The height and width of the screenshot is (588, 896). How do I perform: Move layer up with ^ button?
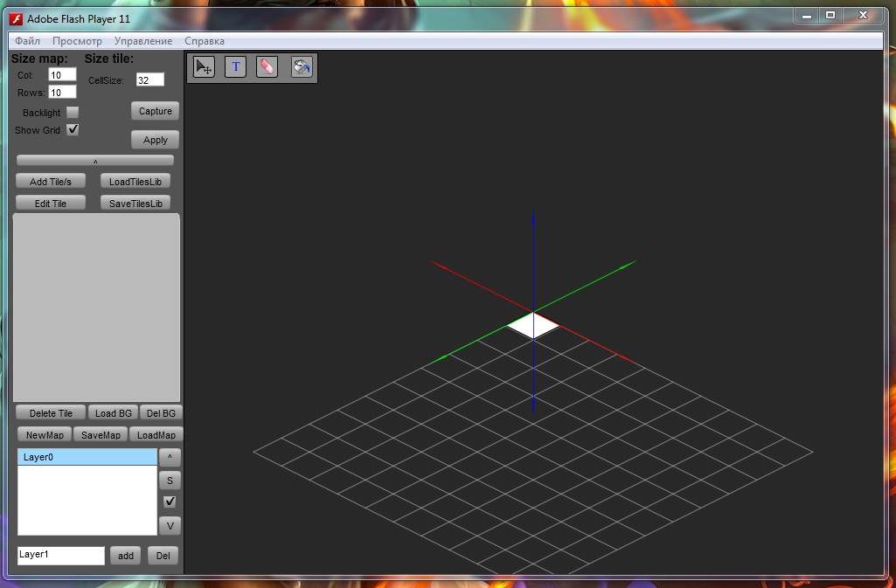point(170,457)
